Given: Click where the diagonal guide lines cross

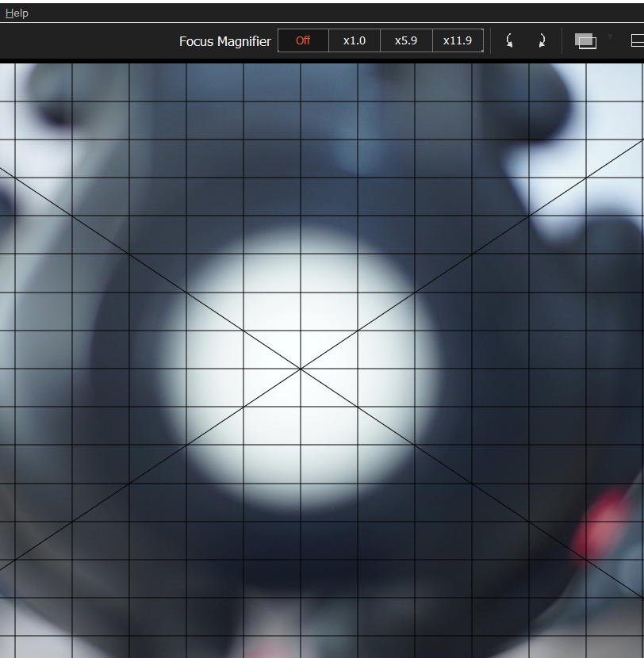Looking at the screenshot, I should [301, 369].
